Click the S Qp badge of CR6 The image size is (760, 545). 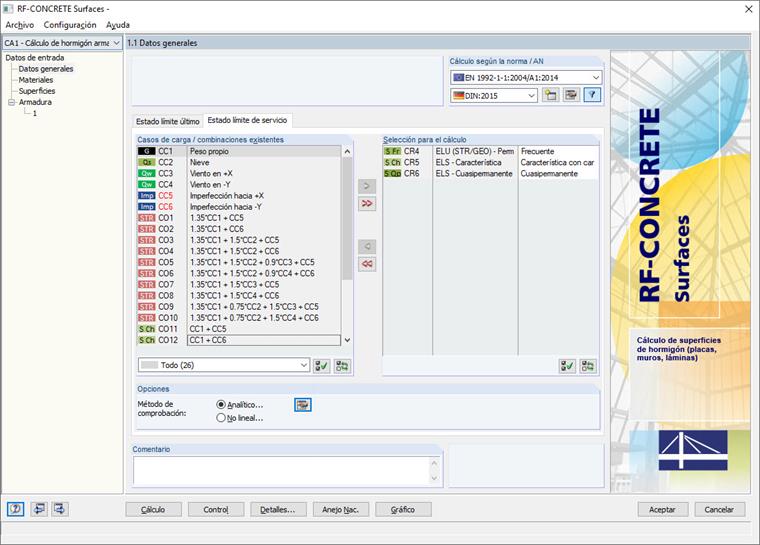392,174
